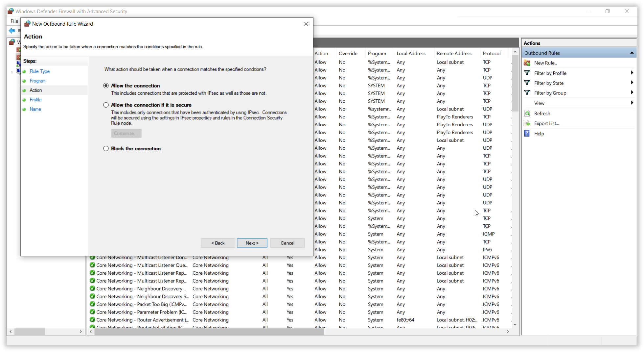Expand the Filter by Group submenu arrow
This screenshot has width=644, height=352.
pyautogui.click(x=632, y=92)
